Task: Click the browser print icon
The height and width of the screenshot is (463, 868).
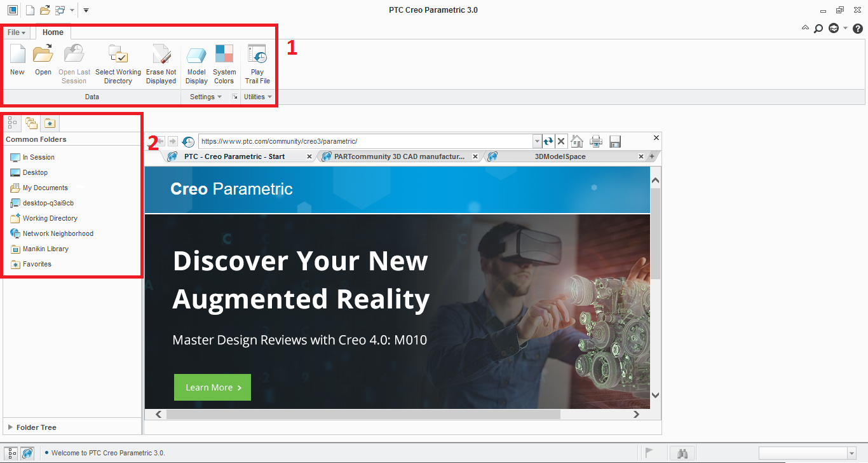Action: point(596,141)
